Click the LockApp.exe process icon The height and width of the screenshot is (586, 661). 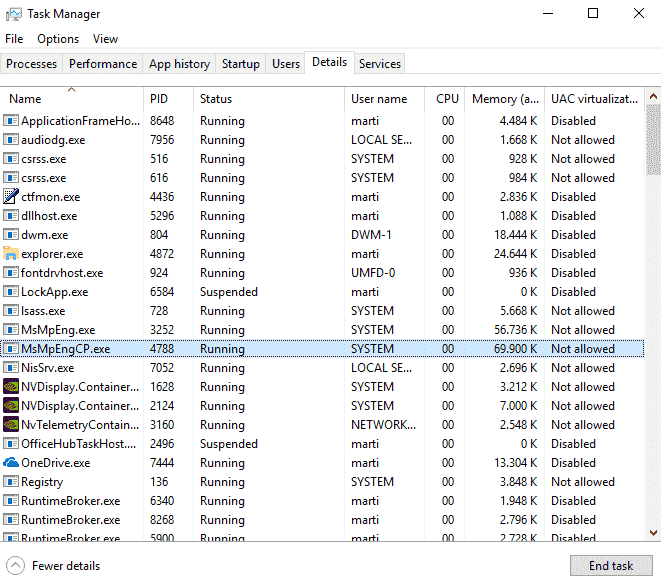pyautogui.click(x=11, y=291)
